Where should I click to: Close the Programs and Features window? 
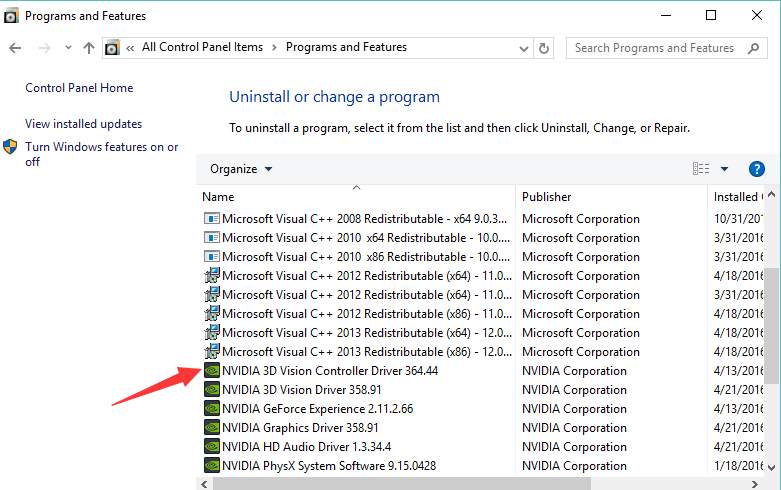[757, 15]
